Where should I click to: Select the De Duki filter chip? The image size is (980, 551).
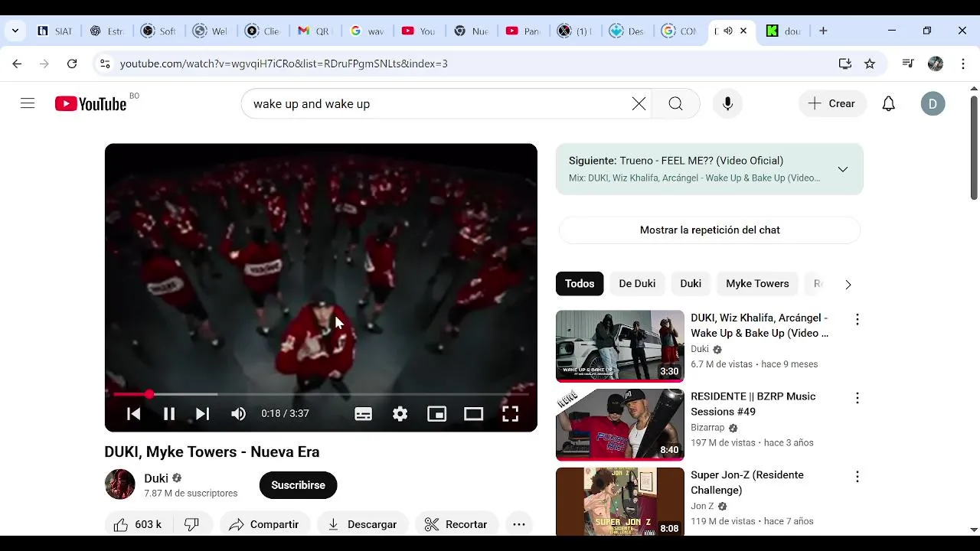[637, 284]
